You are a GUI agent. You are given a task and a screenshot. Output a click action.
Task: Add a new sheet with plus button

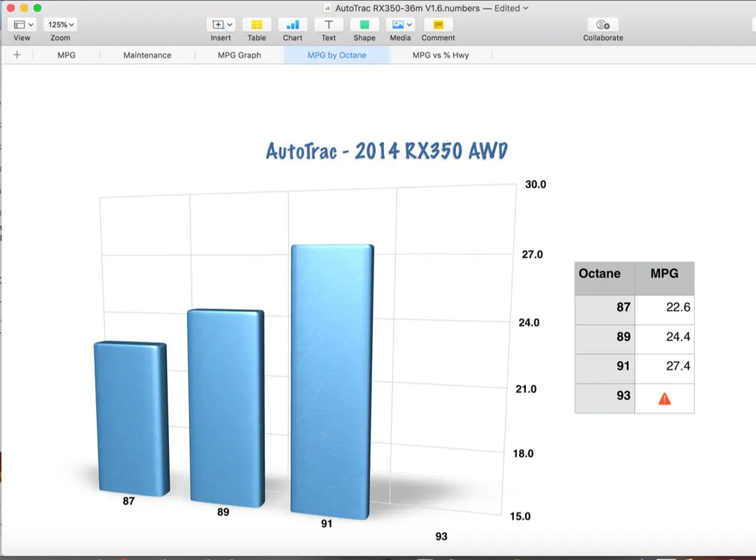click(x=17, y=55)
